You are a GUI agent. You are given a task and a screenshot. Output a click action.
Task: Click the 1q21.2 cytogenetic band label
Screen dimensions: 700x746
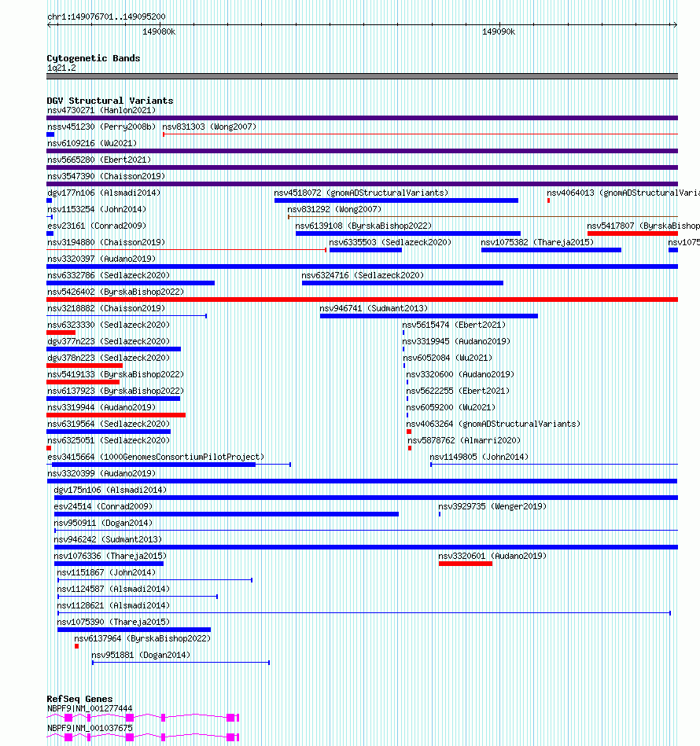[61, 68]
